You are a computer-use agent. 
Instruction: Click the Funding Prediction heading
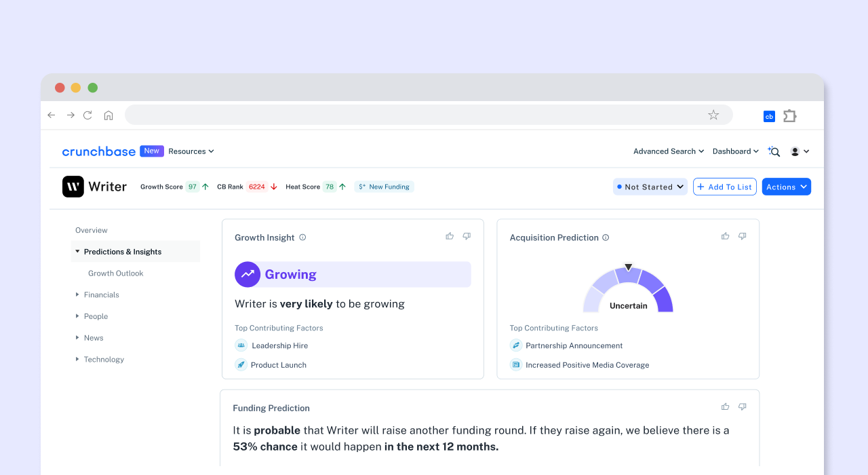[x=271, y=408]
